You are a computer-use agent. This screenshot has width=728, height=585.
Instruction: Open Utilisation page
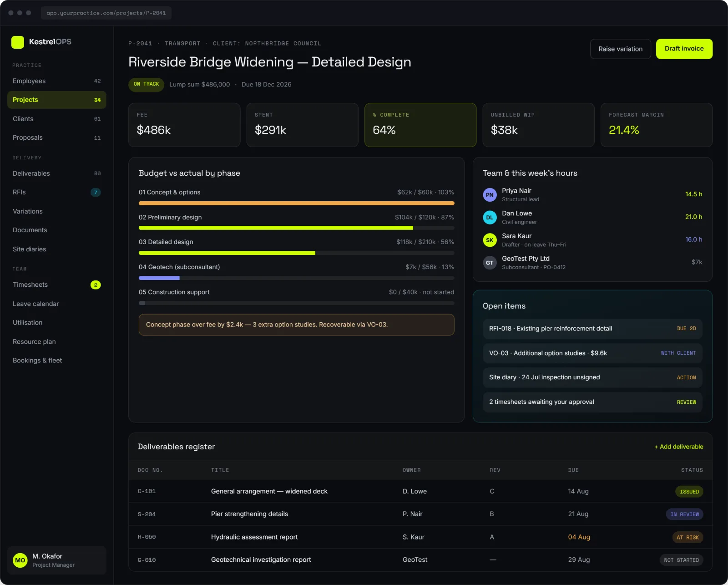(56, 322)
